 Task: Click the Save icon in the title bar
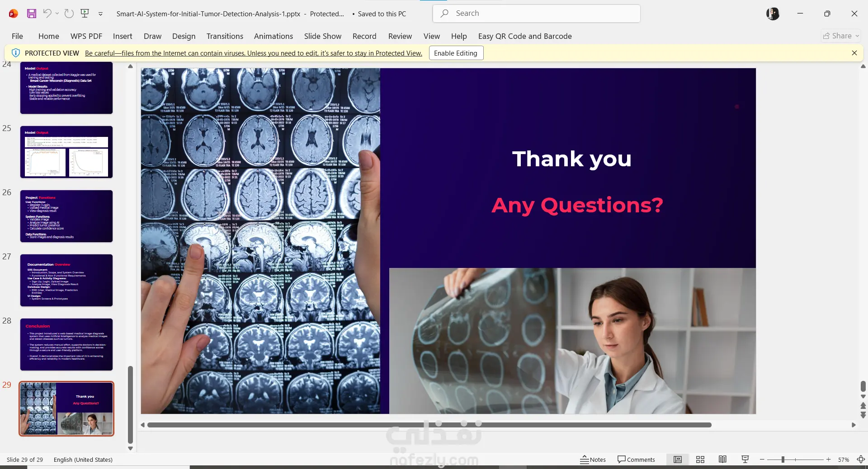(31, 14)
